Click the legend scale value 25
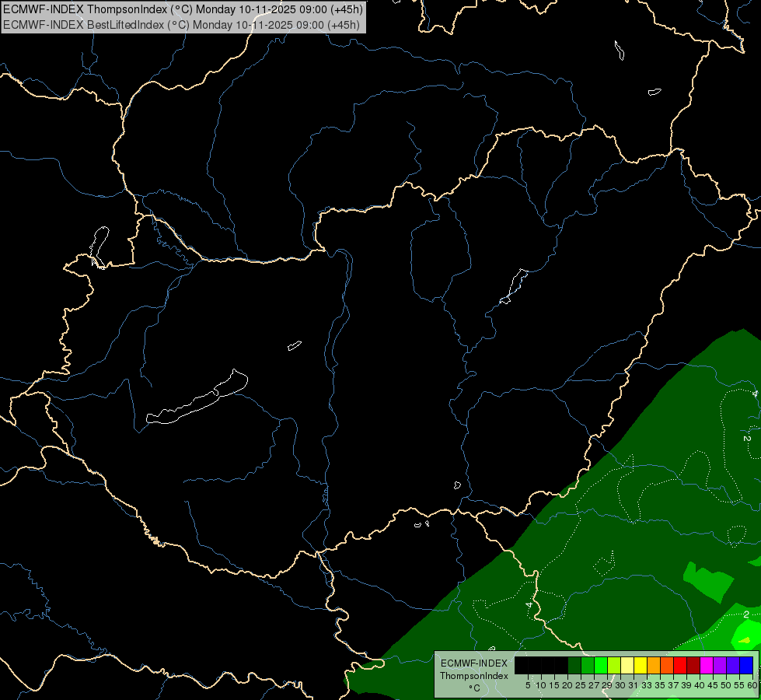The width and height of the screenshot is (761, 700). pos(581,685)
